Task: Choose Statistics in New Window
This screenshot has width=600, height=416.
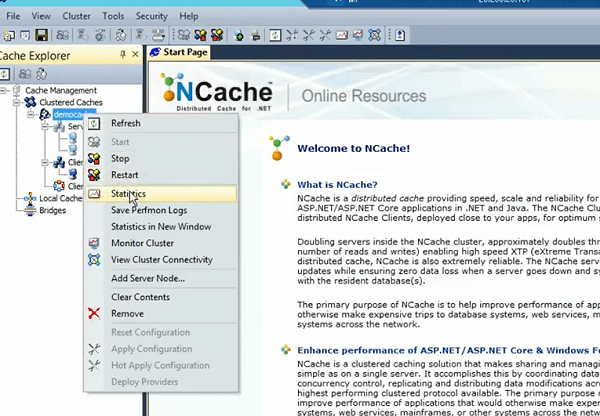Action: pos(161,227)
